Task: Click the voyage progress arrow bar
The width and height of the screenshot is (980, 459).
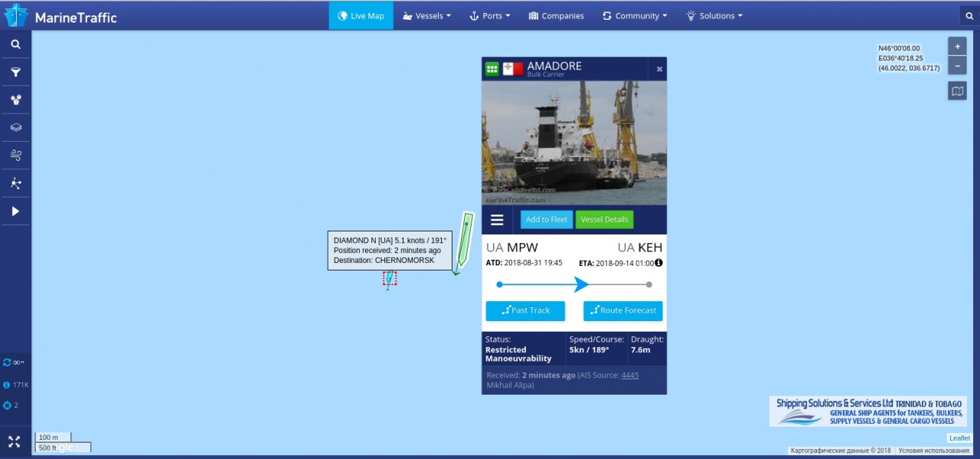Action: pos(574,284)
